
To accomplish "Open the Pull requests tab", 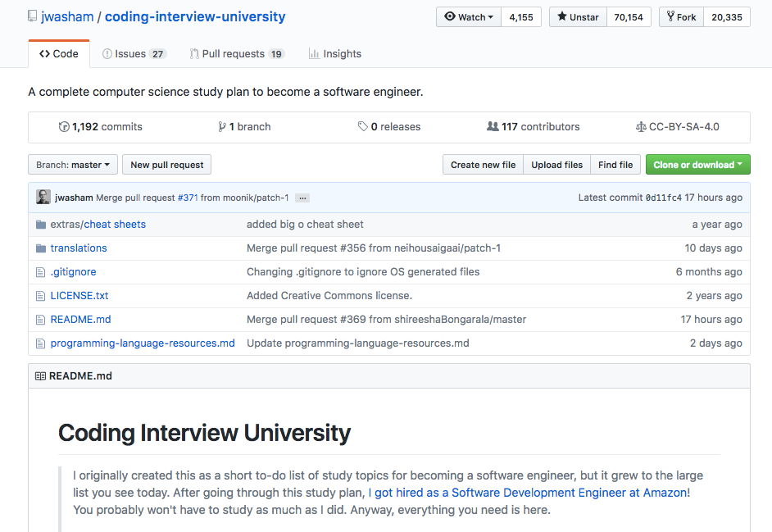I will tap(236, 54).
